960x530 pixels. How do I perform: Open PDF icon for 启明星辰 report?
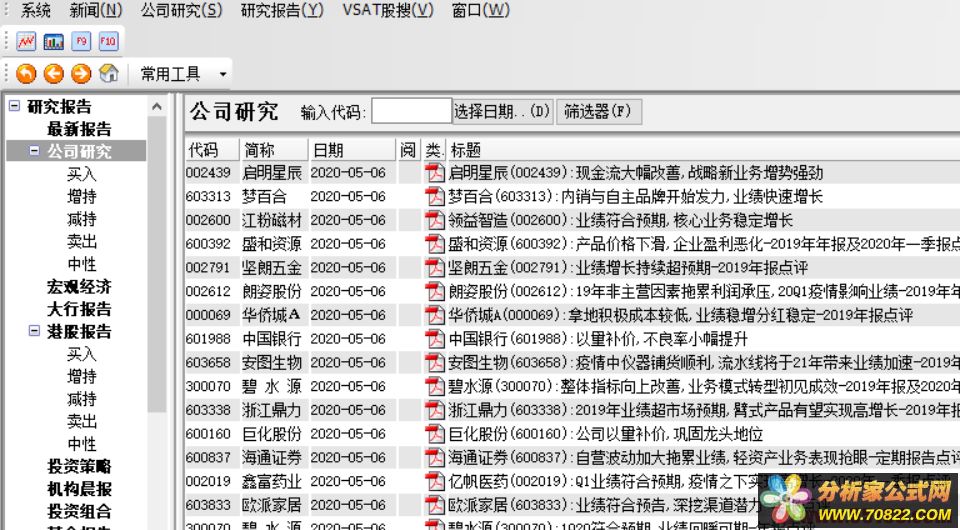tap(435, 173)
